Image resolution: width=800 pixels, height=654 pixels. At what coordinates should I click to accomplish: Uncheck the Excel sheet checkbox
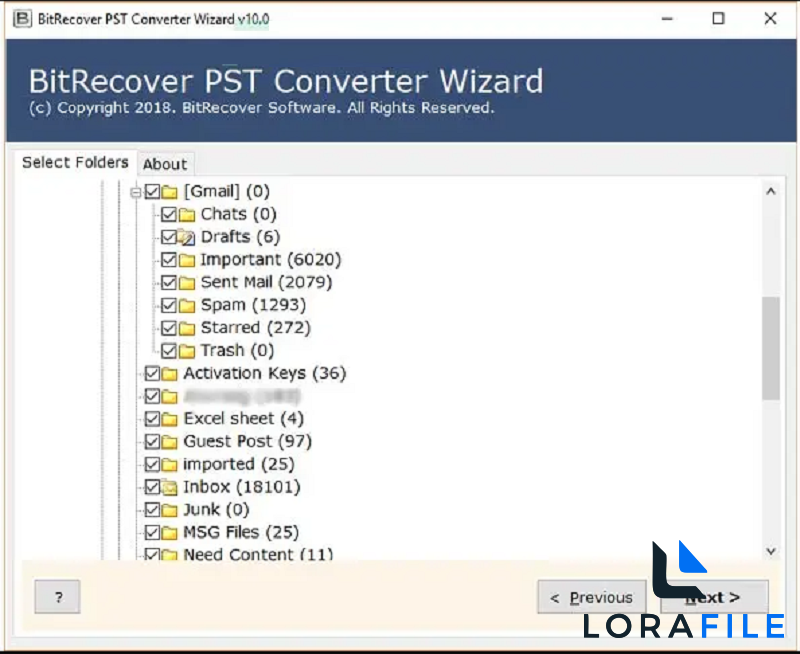[152, 418]
